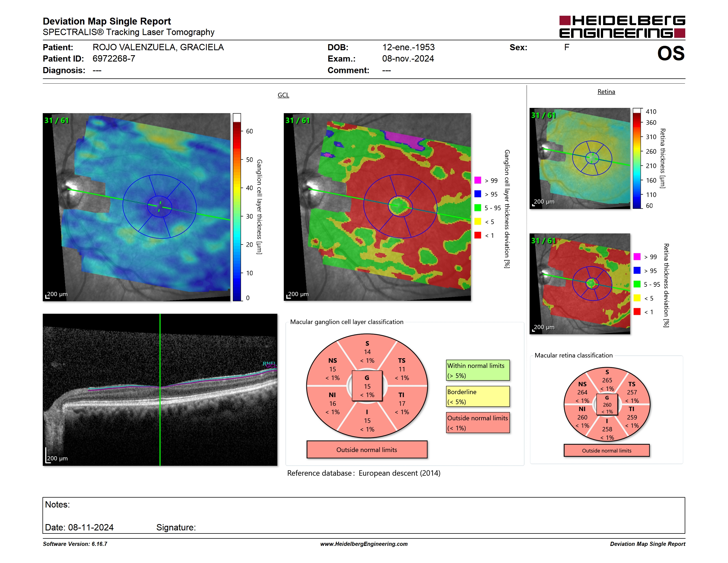The image size is (728, 563).
Task: Click Retina sector NI value 260
Action: click(x=582, y=417)
